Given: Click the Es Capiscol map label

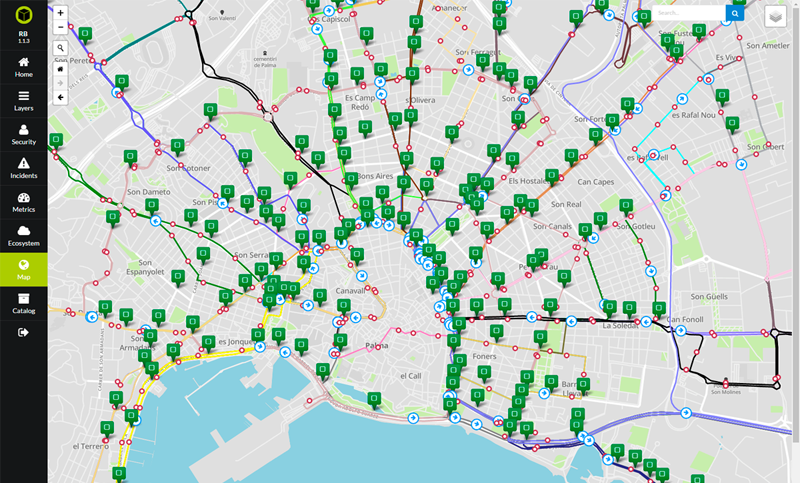Looking at the screenshot, I should click(x=329, y=19).
